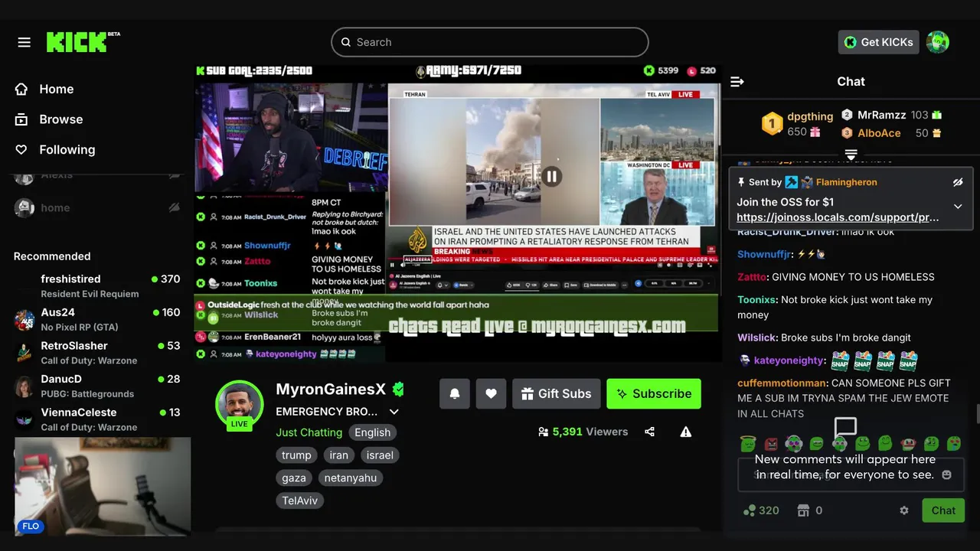980x551 pixels.
Task: Select the English language tag
Action: pyautogui.click(x=373, y=432)
